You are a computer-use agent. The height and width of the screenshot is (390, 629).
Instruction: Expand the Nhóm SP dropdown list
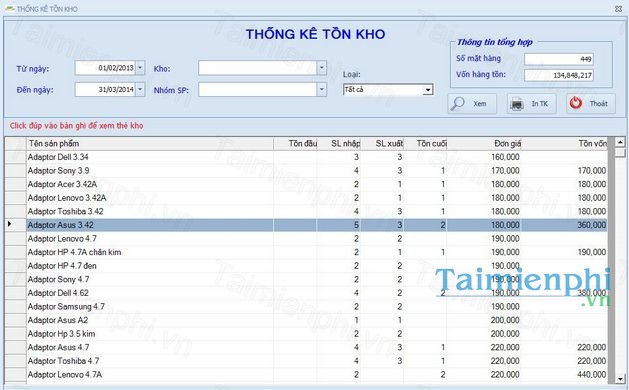point(321,89)
